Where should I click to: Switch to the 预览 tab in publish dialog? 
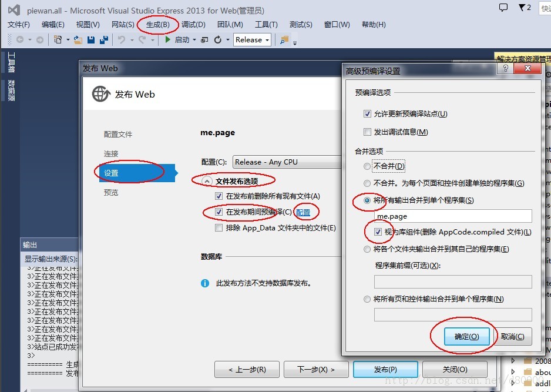[x=110, y=192]
